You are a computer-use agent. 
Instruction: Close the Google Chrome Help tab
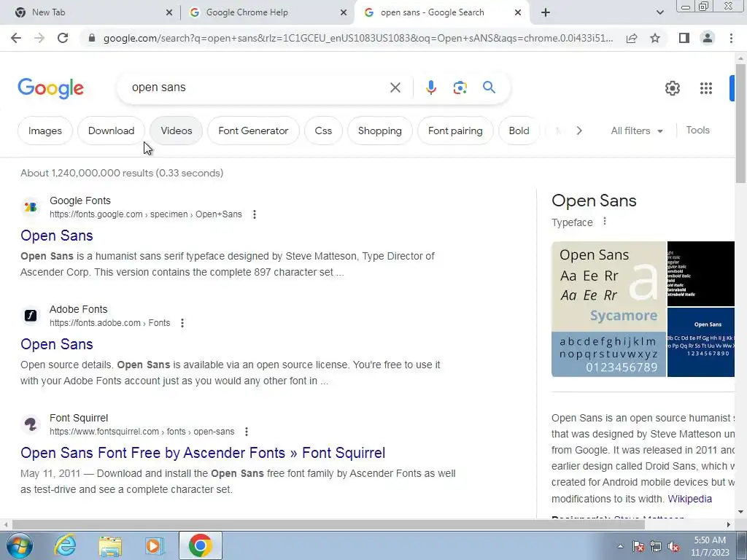(343, 13)
